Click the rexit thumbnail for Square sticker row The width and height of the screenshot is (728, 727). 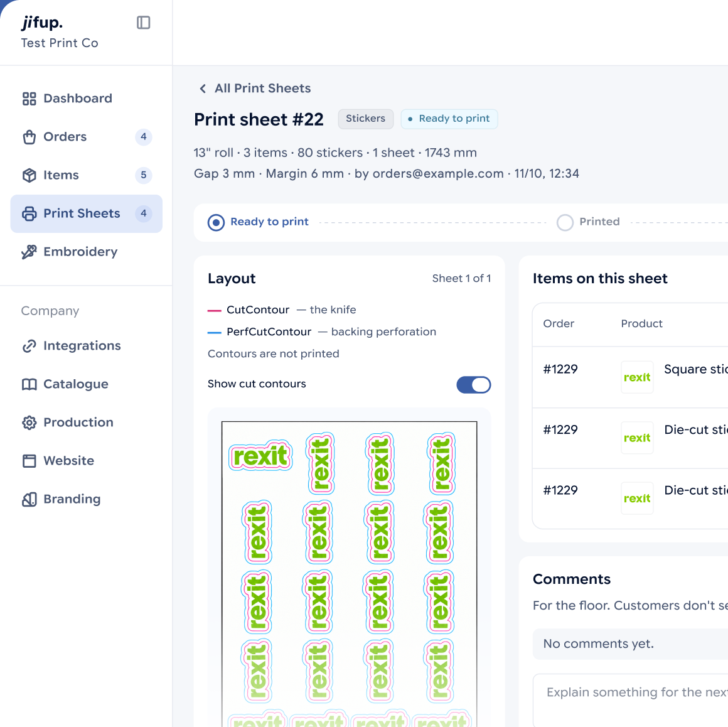[x=637, y=377]
